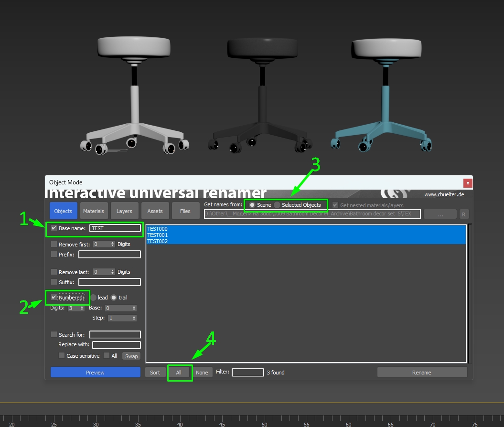Click the Filter input field
This screenshot has width=504, height=427.
point(248,373)
